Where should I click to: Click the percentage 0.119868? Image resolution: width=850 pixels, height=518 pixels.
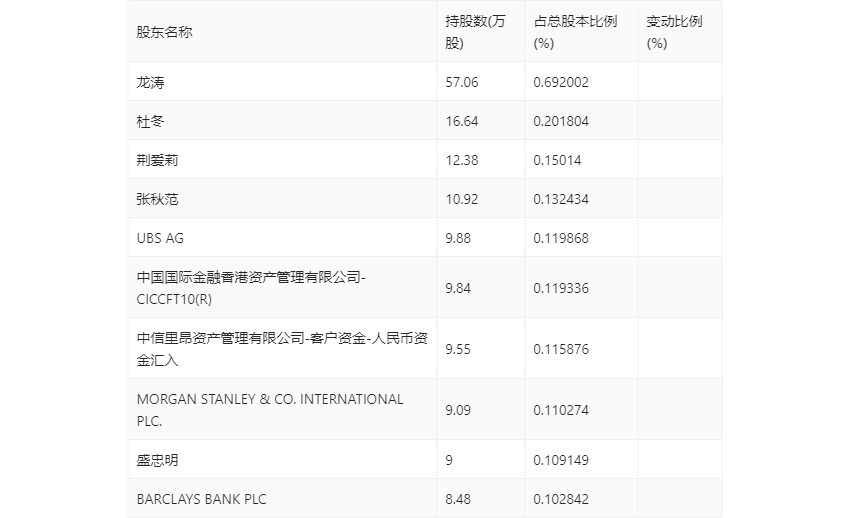pos(561,238)
